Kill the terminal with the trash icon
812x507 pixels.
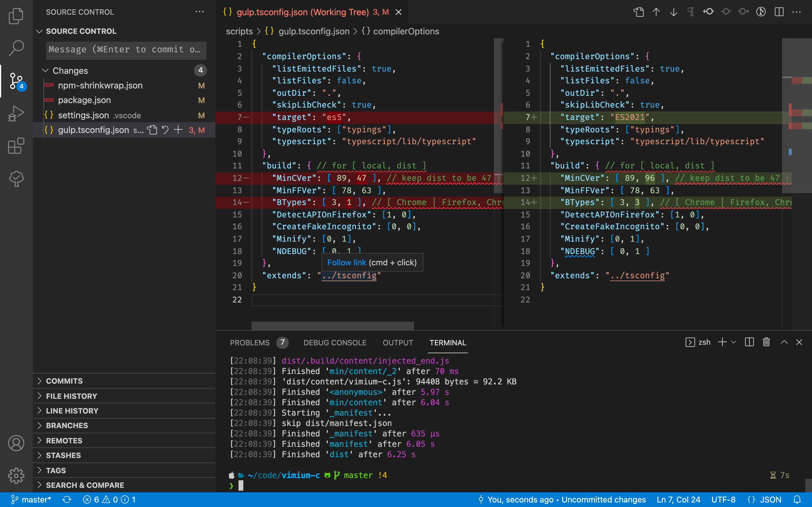[x=766, y=342]
